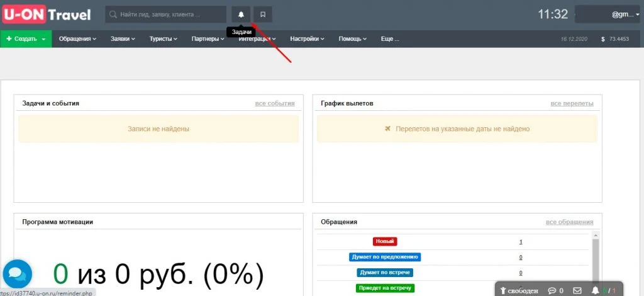Click the Думает по предложению badge
This screenshot has height=296, width=644.
pyautogui.click(x=385, y=257)
